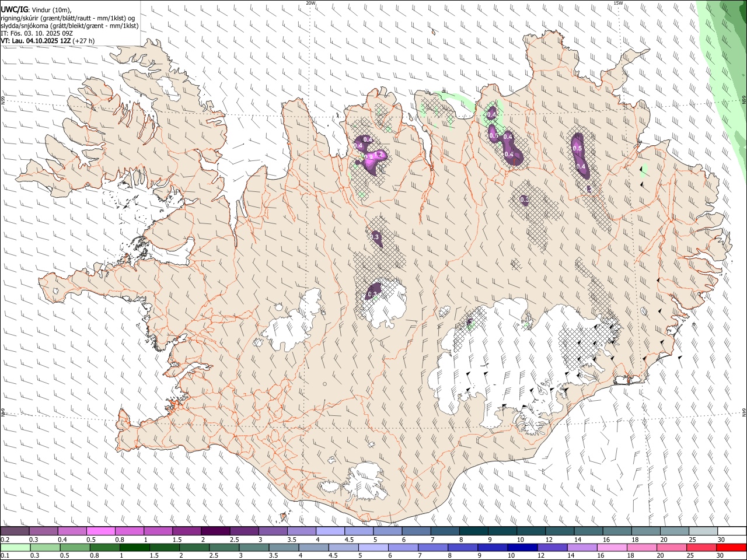
Task: Select lower legend swatch between 1 and 1.5
Action: click(134, 547)
